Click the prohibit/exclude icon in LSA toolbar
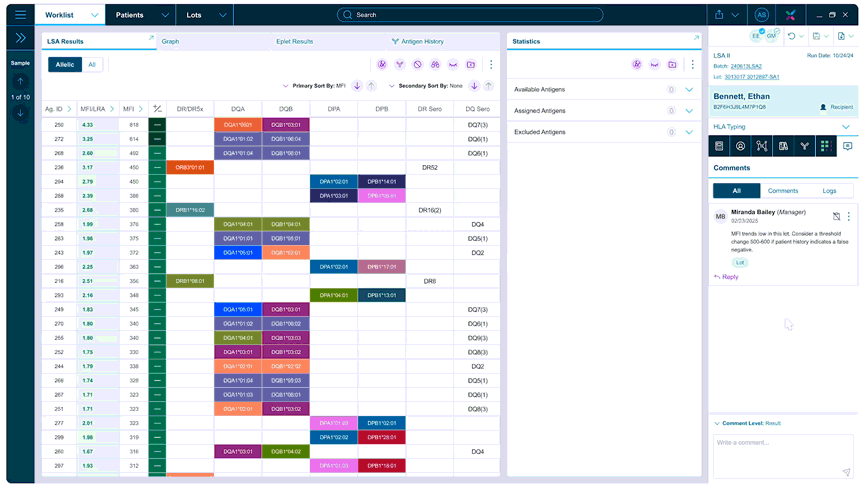 [x=418, y=64]
